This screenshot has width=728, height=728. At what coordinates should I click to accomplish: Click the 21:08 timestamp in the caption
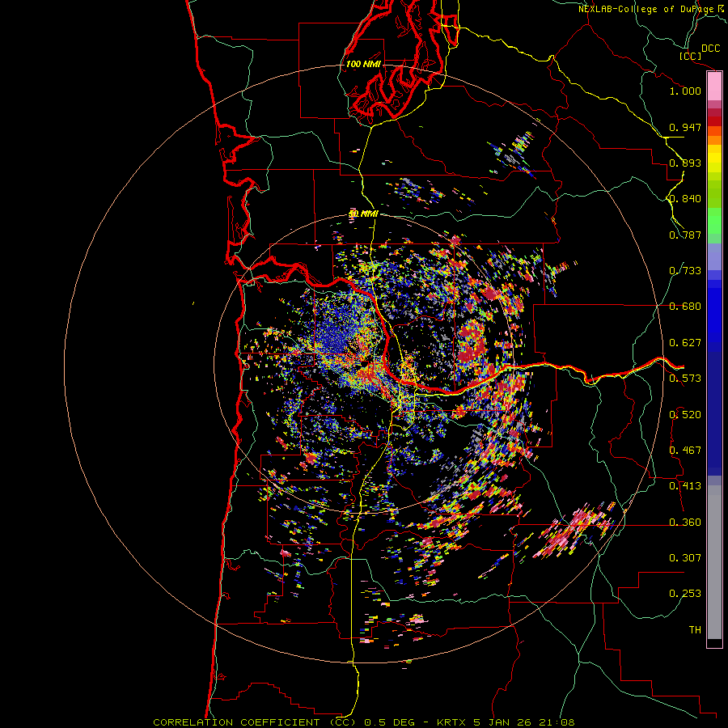[557, 722]
